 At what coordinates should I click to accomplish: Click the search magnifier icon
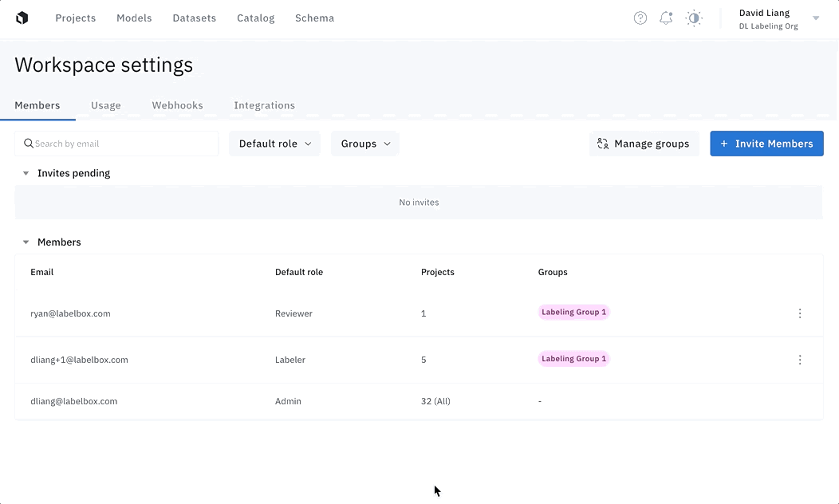[29, 144]
